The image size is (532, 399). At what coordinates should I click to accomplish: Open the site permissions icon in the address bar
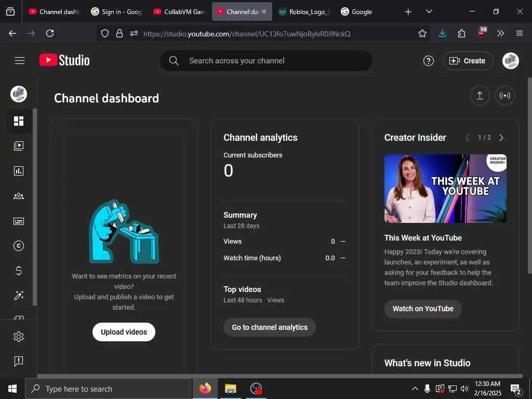[x=134, y=33]
